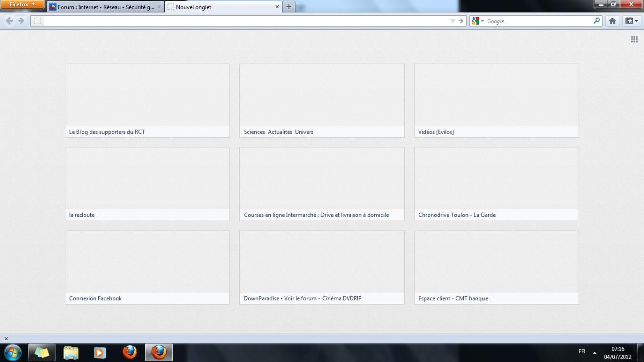The height and width of the screenshot is (362, 644).
Task: Click the FR language indicator
Action: coord(582,352)
